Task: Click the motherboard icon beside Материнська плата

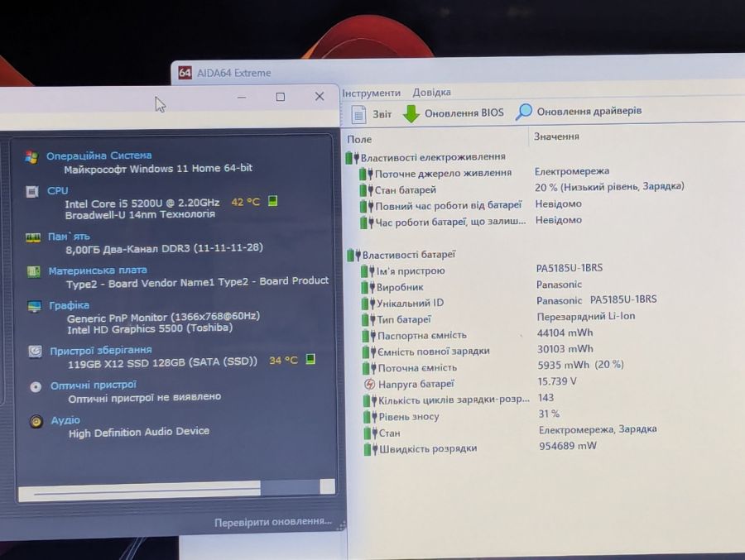Action: click(34, 272)
